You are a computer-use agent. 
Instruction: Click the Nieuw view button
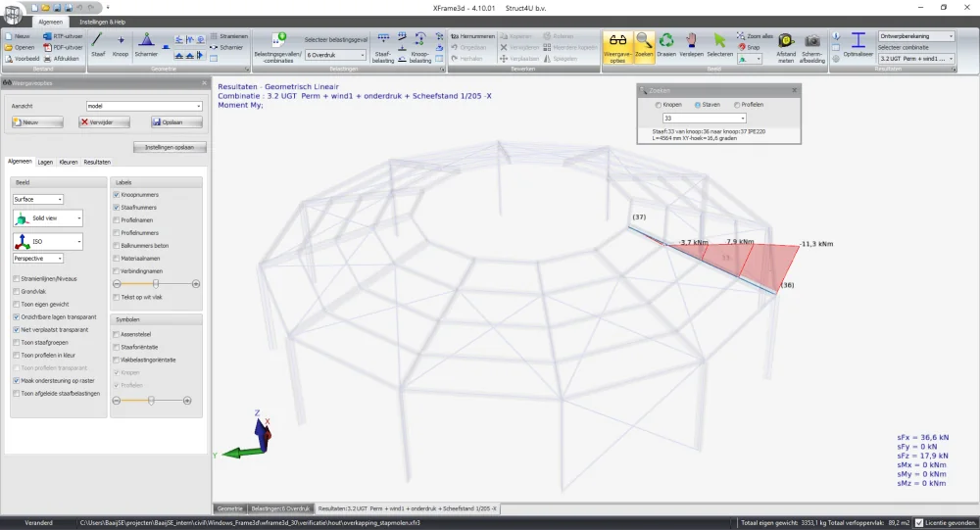click(37, 122)
